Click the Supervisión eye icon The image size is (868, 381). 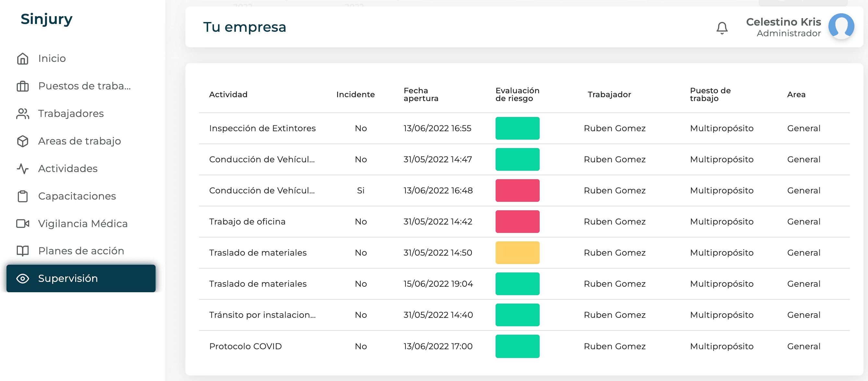click(x=23, y=278)
